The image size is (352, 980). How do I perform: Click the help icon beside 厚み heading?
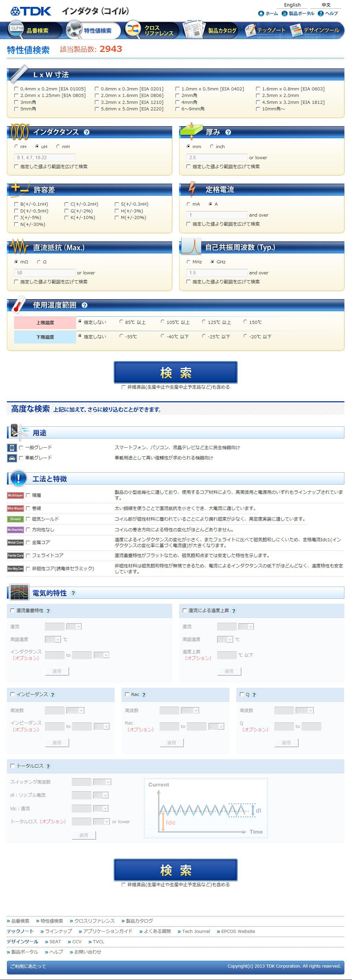click(x=228, y=132)
